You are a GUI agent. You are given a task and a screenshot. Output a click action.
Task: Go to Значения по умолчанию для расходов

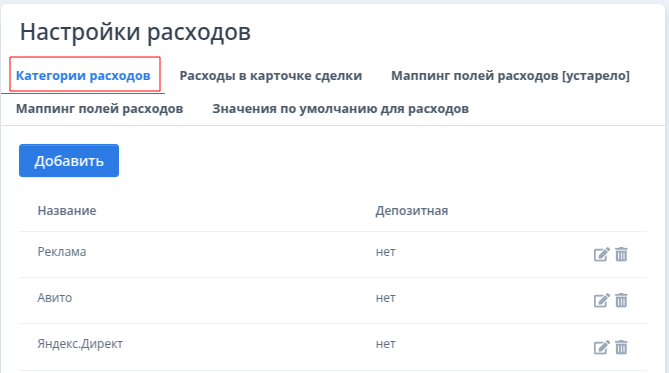(x=340, y=109)
